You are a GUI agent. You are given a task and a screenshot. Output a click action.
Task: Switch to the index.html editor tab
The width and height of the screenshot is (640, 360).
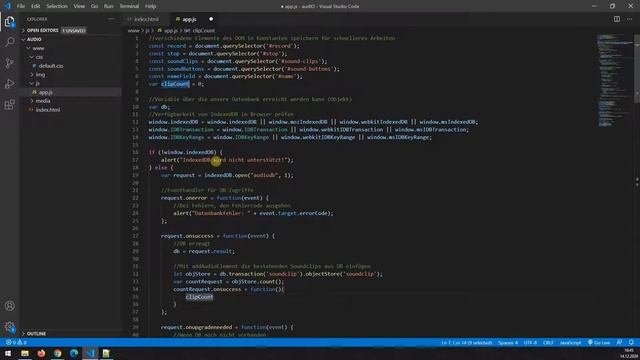click(146, 19)
